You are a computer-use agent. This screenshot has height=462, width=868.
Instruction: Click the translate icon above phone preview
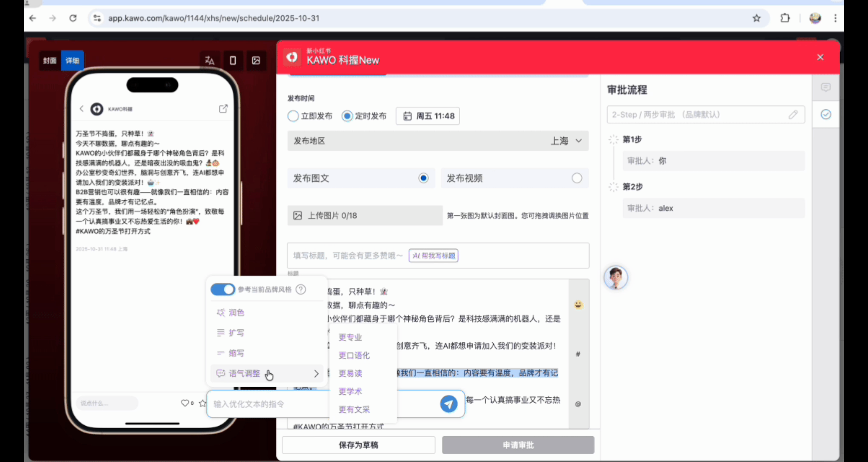pos(210,60)
